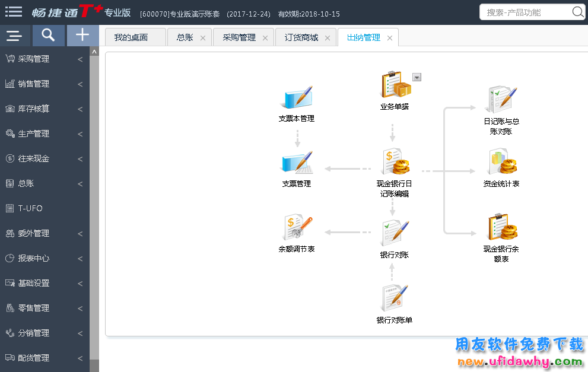Click the 搜索-产品功能 search field
The width and height of the screenshot is (588, 372).
[x=526, y=12]
